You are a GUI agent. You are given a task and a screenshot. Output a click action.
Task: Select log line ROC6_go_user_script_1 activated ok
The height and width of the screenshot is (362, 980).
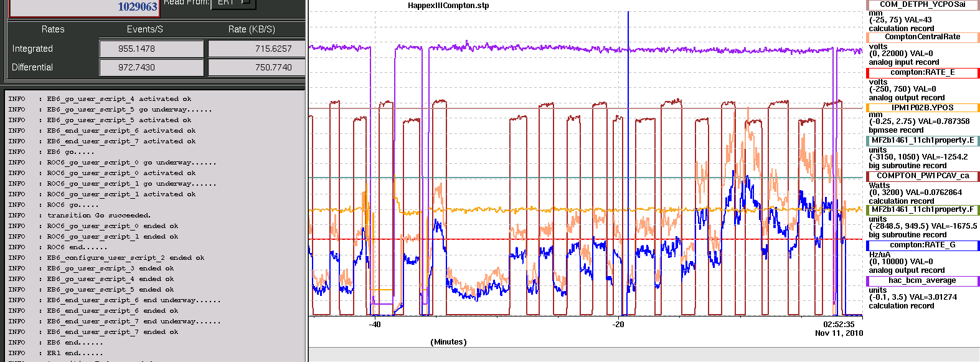(x=102, y=194)
